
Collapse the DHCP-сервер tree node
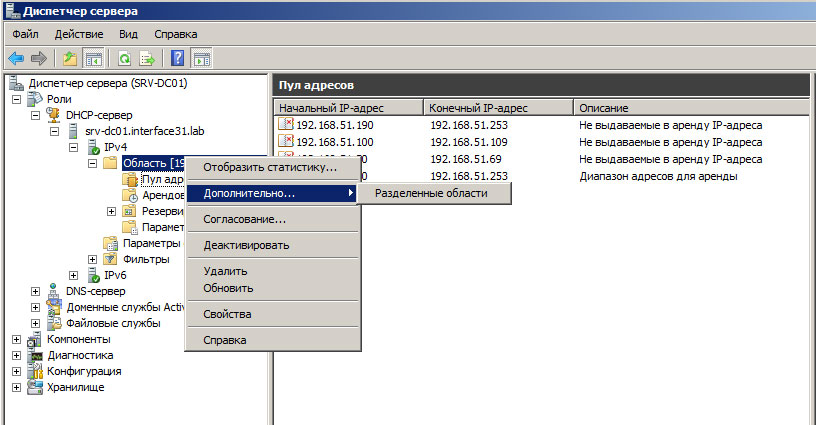tap(35, 115)
